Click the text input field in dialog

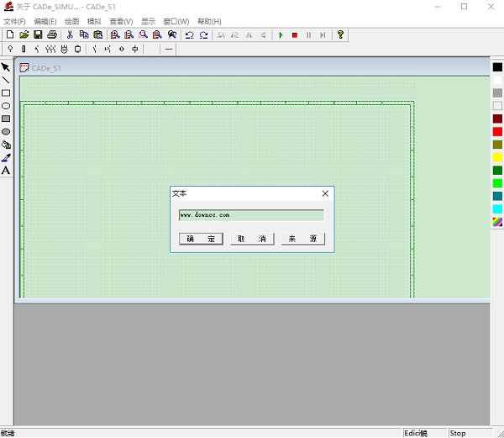point(251,215)
